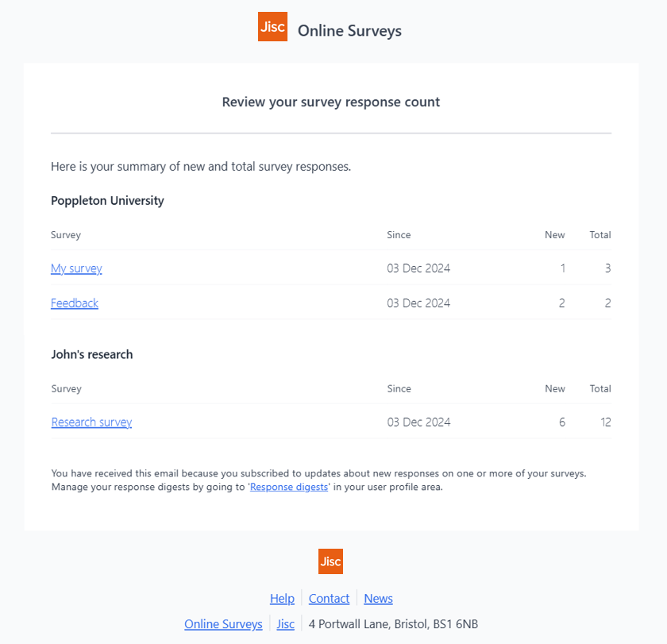Click the total count 12 for Research survey

[606, 422]
